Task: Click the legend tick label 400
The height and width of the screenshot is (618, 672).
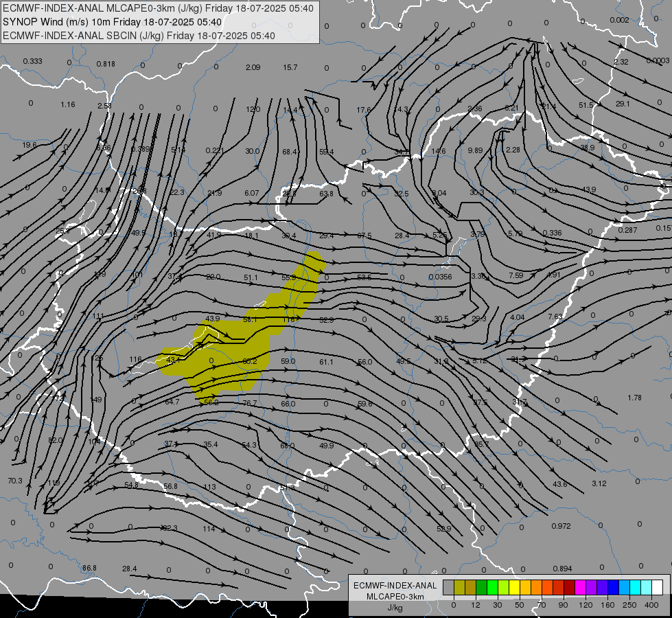Action: click(651, 605)
